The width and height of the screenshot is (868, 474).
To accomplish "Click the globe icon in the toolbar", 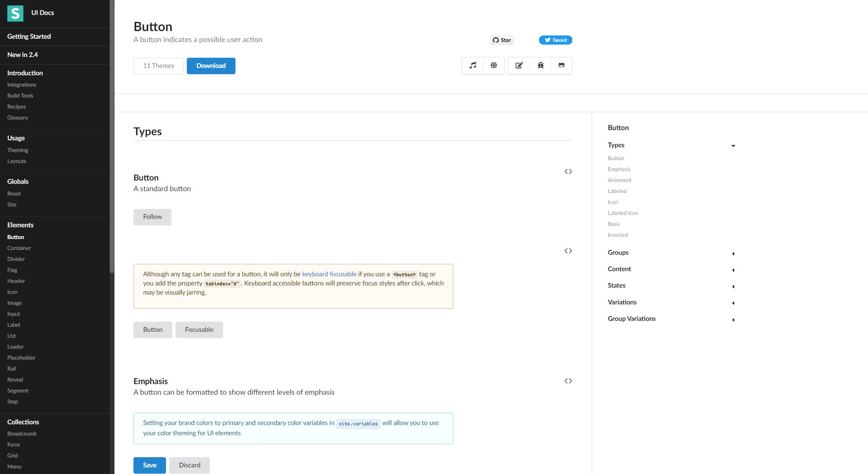I will point(494,65).
